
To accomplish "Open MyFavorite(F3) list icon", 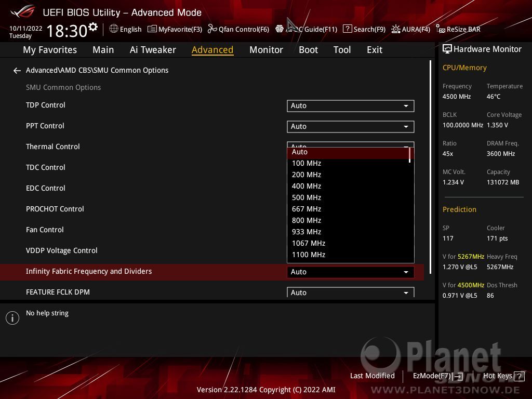I will tap(152, 29).
